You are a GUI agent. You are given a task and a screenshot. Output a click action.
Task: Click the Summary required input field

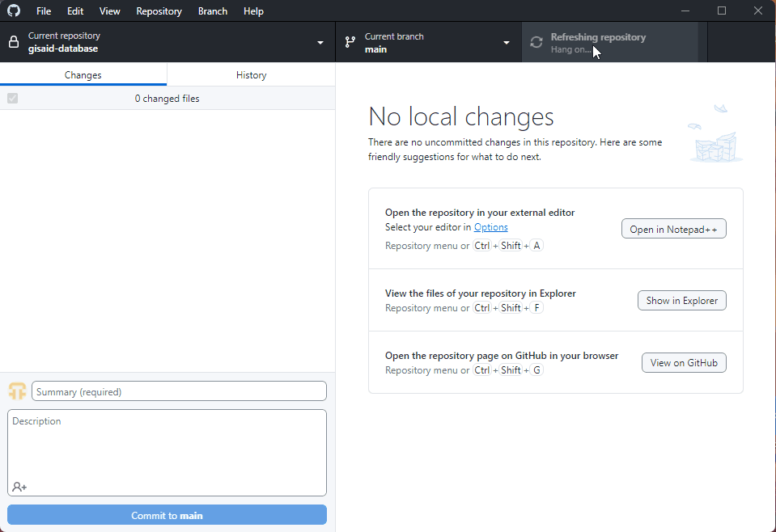[179, 391]
